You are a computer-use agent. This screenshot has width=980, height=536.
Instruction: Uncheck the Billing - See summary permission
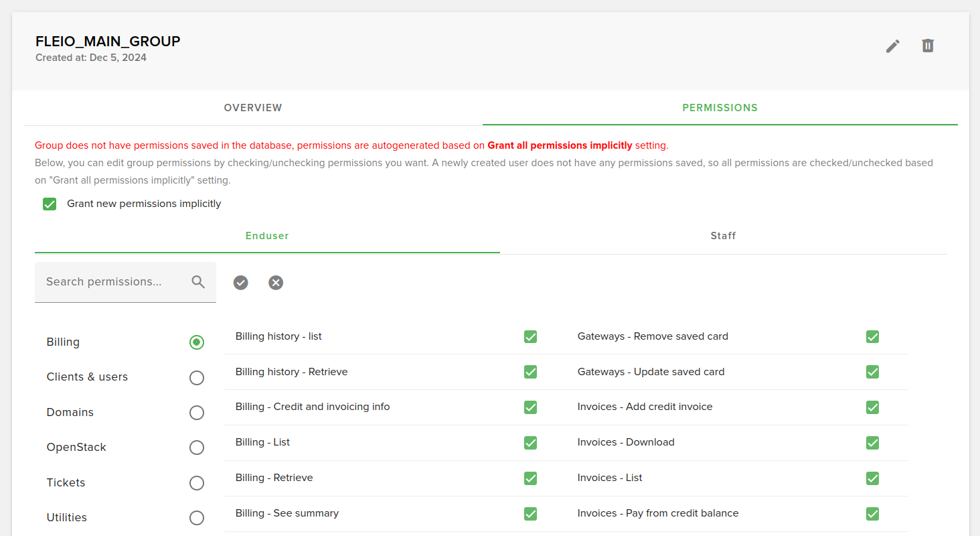pyautogui.click(x=530, y=514)
